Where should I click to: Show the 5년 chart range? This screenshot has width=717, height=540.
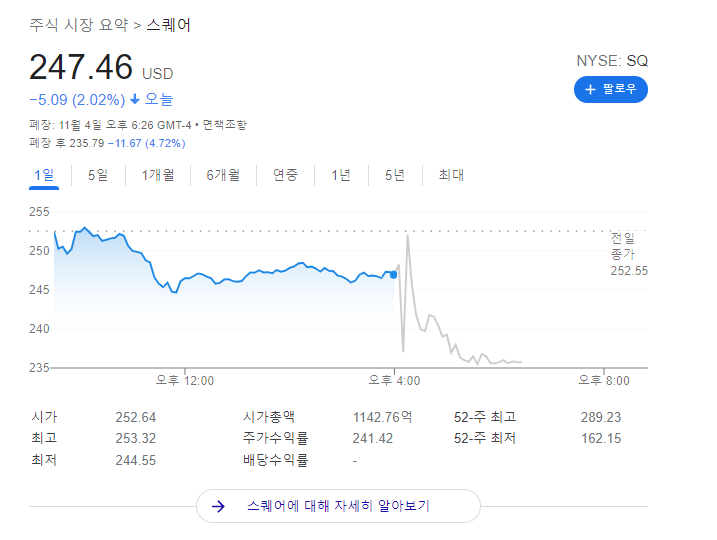395,175
